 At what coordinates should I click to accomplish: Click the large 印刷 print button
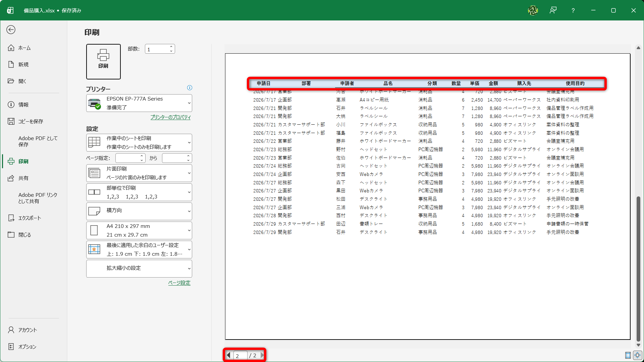(x=103, y=62)
